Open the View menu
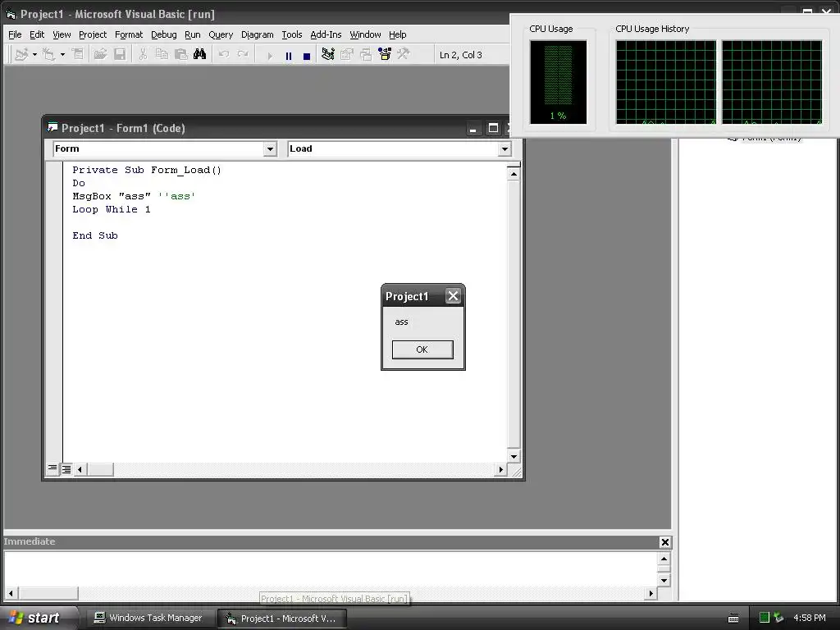The height and width of the screenshot is (630, 840). coord(62,34)
